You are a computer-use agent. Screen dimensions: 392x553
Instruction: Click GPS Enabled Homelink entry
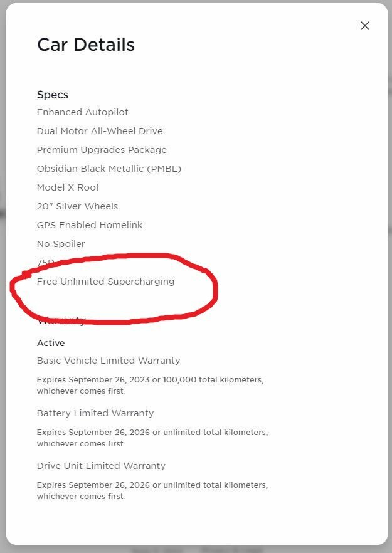point(90,225)
